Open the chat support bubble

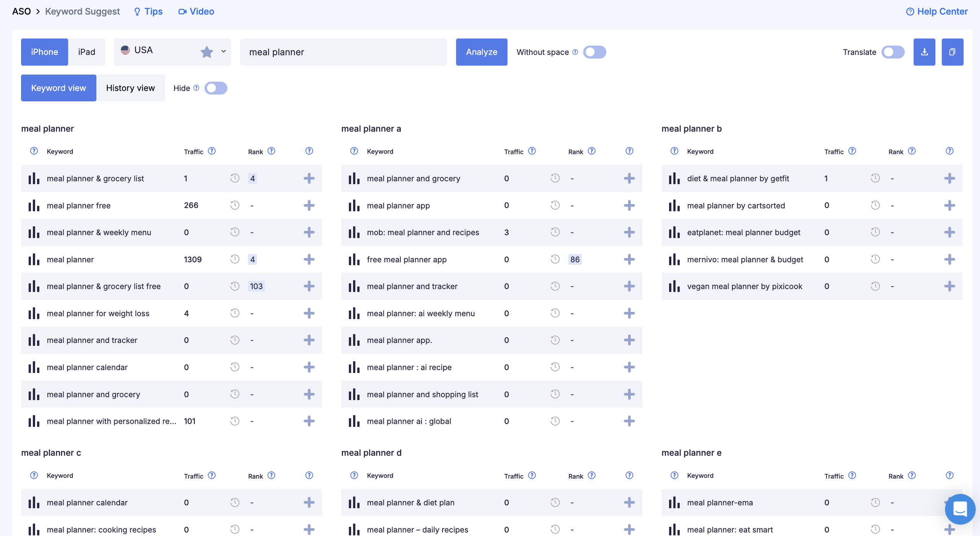(x=960, y=509)
